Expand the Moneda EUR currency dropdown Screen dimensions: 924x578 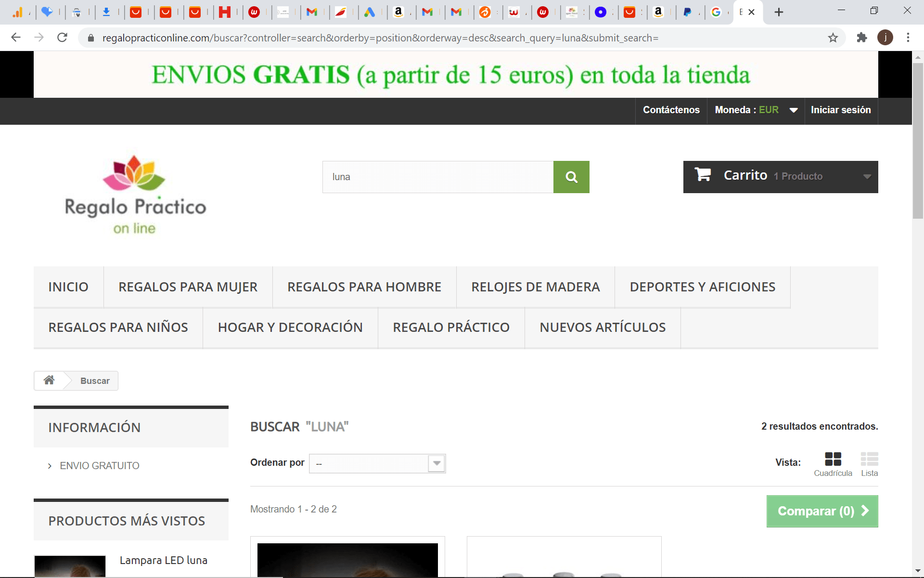pos(756,110)
